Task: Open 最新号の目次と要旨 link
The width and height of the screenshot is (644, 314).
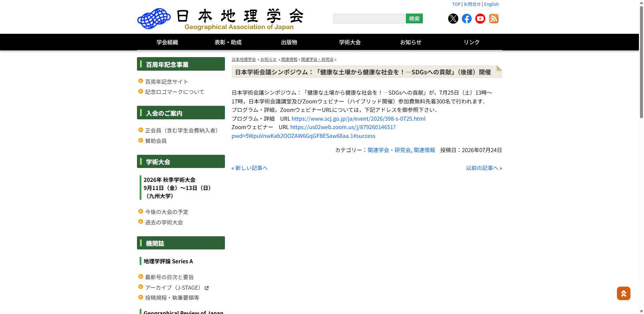Action: point(169,277)
